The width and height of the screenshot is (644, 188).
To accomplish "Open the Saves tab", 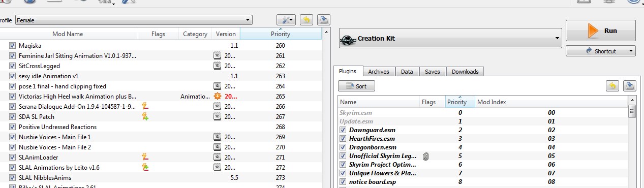I will point(432,72).
